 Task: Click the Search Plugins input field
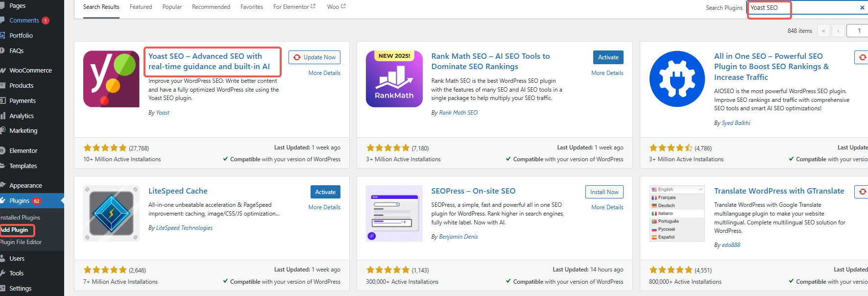[x=807, y=7]
